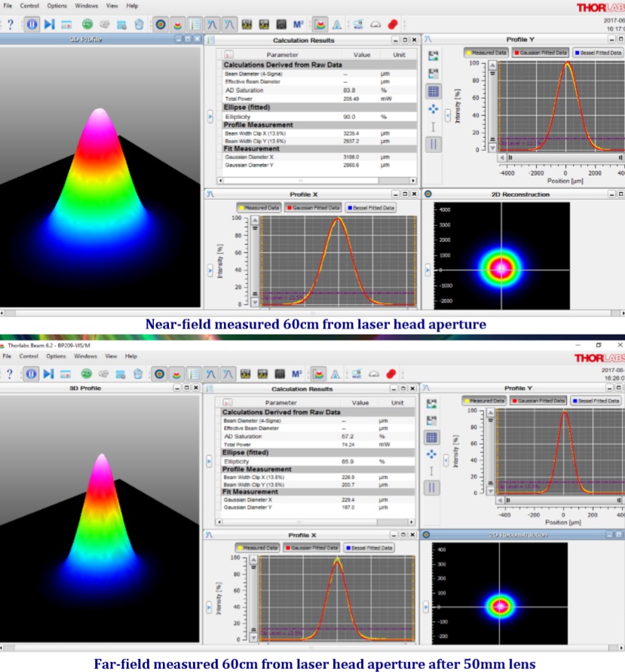
Task: Click the red pill-shaped icon in far-field window toolbar
Action: [392, 374]
